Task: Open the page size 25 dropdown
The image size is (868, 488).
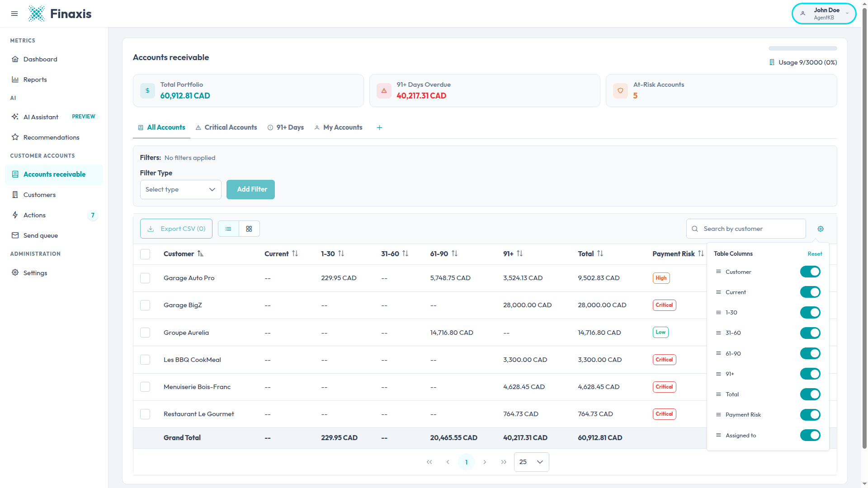Action: 531,462
